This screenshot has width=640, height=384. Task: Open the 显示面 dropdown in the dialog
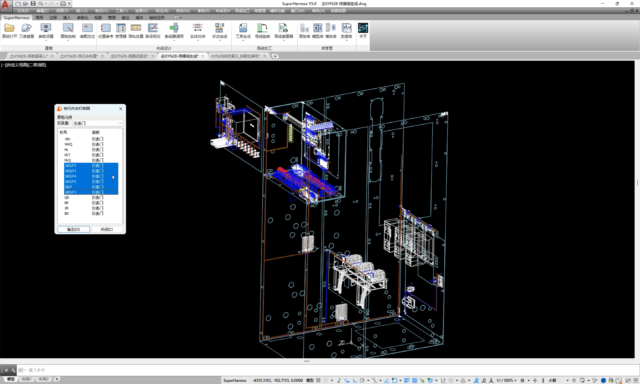pos(98,123)
